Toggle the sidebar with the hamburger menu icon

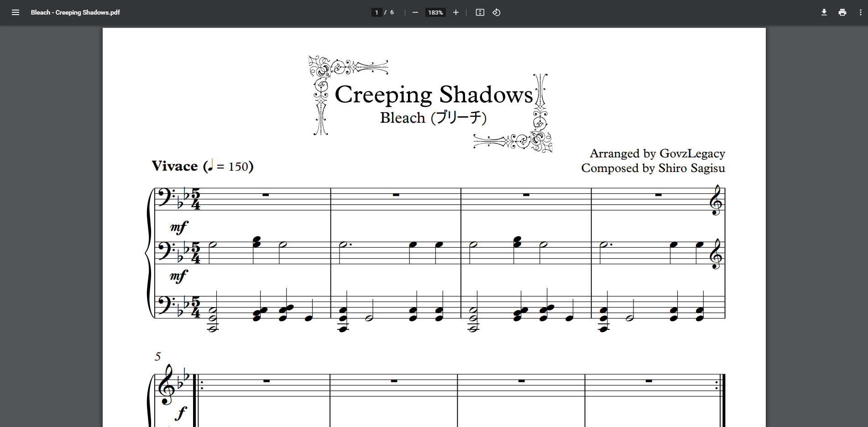point(16,12)
